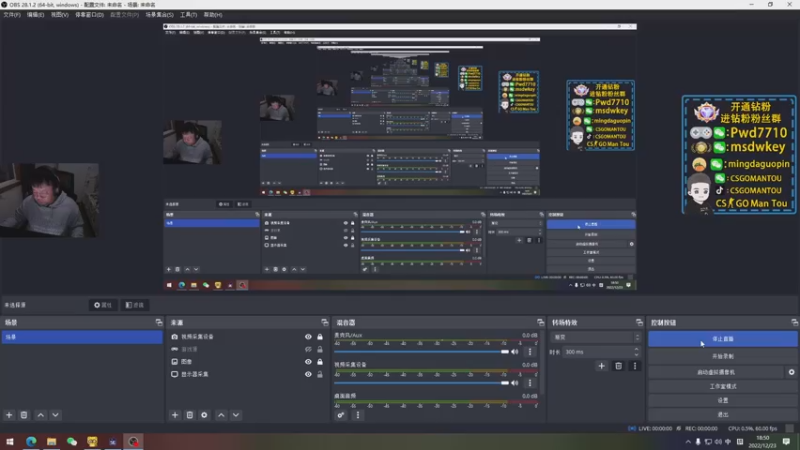Pop out the Audio Mixer dock
The width and height of the screenshot is (800, 450).
pyautogui.click(x=540, y=322)
